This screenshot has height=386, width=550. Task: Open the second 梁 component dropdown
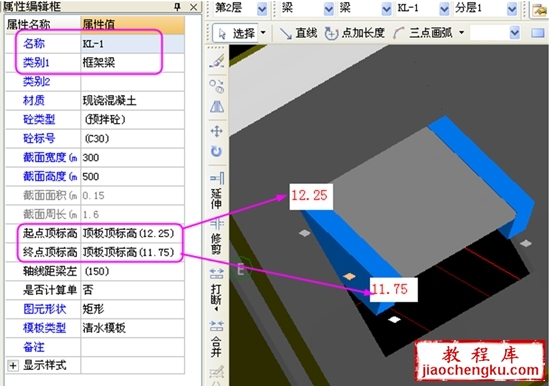(386, 8)
